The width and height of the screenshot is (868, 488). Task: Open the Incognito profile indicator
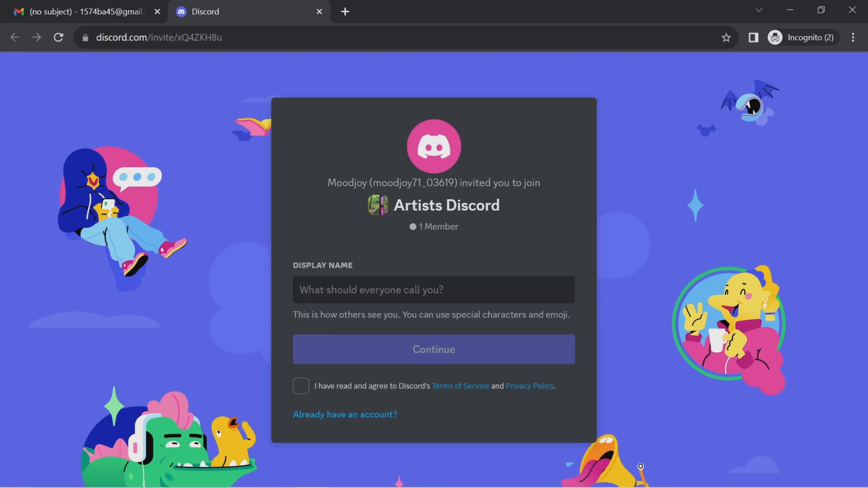click(x=802, y=37)
